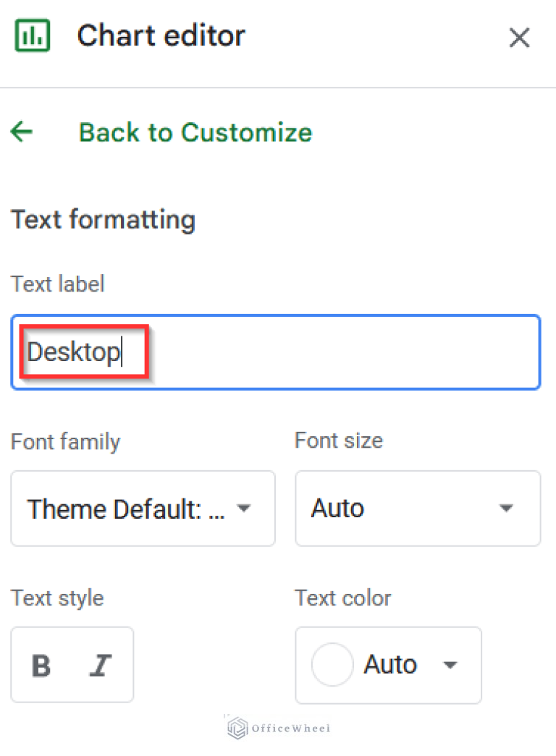Toggle italic styling for the text label
Image resolution: width=556 pixels, height=756 pixels.
coord(101,665)
